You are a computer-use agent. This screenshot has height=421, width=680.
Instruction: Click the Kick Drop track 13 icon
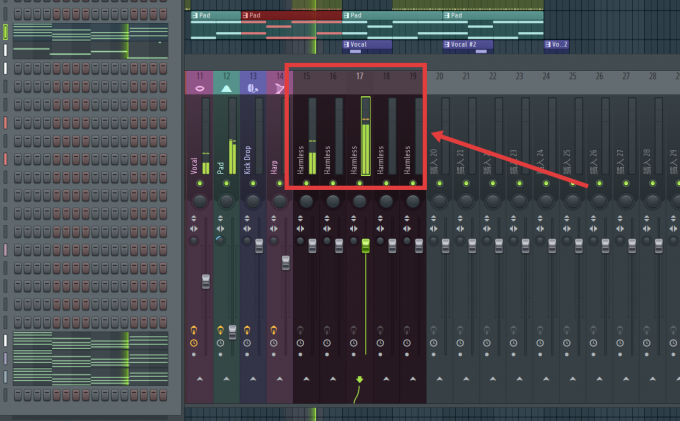(x=253, y=88)
